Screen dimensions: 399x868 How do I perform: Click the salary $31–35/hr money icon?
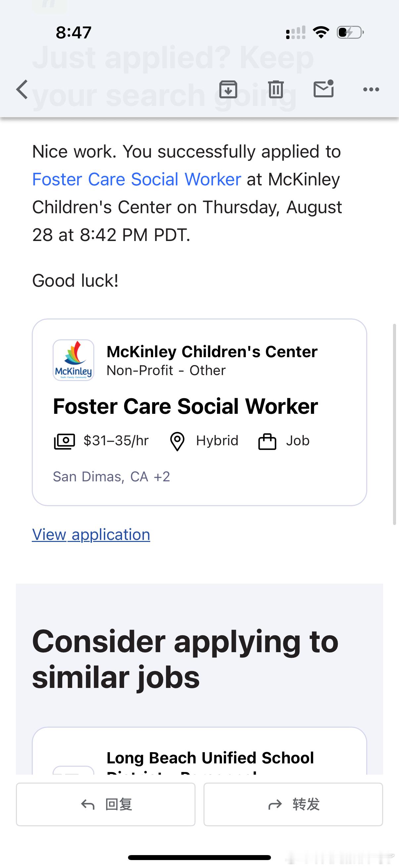tap(64, 441)
